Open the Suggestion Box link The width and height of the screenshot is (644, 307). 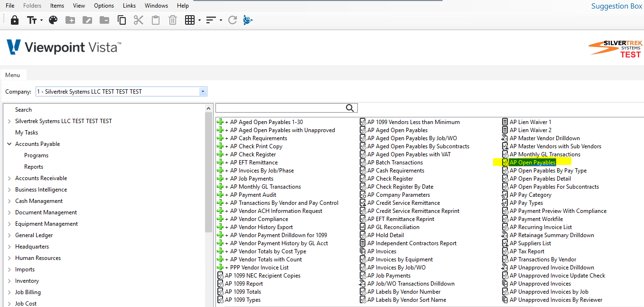[x=616, y=6]
